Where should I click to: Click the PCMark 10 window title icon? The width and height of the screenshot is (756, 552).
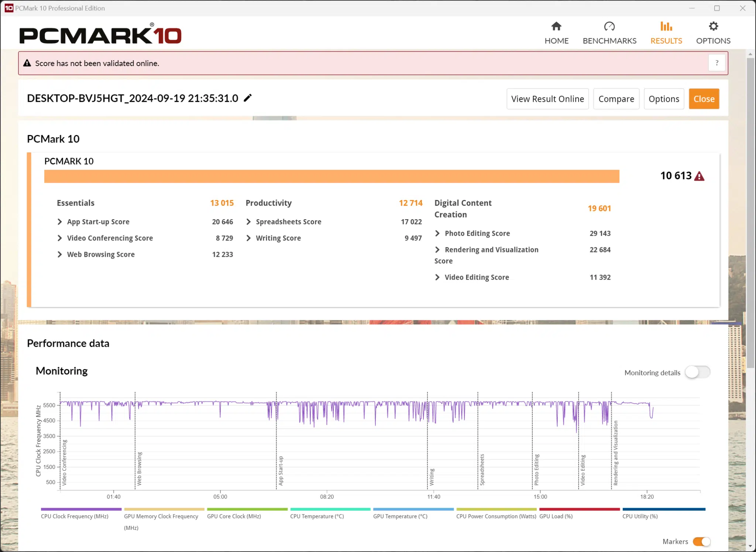click(8, 8)
